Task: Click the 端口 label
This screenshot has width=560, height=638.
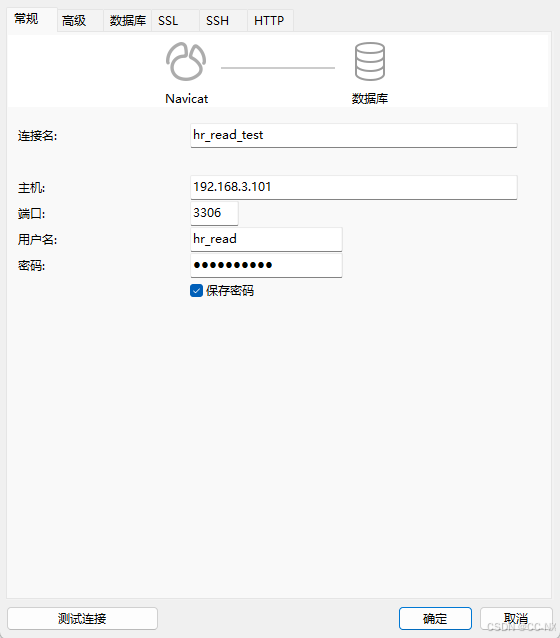Action: point(31,214)
